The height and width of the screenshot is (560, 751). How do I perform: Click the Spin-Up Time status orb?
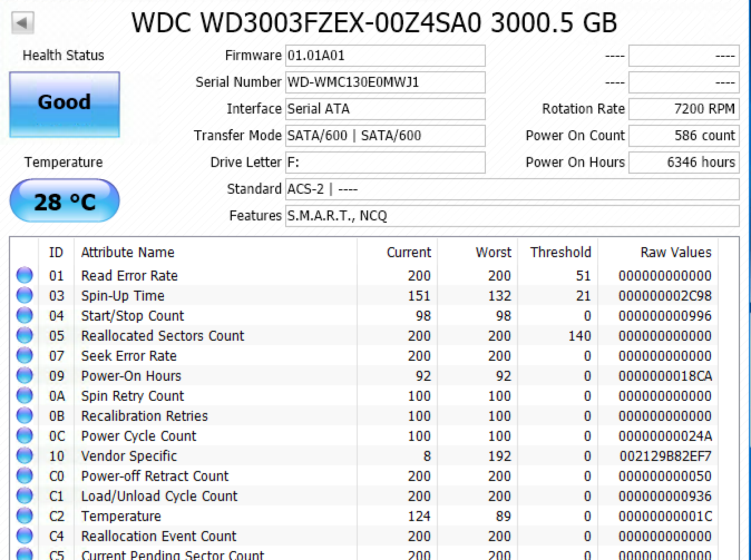pos(25,296)
